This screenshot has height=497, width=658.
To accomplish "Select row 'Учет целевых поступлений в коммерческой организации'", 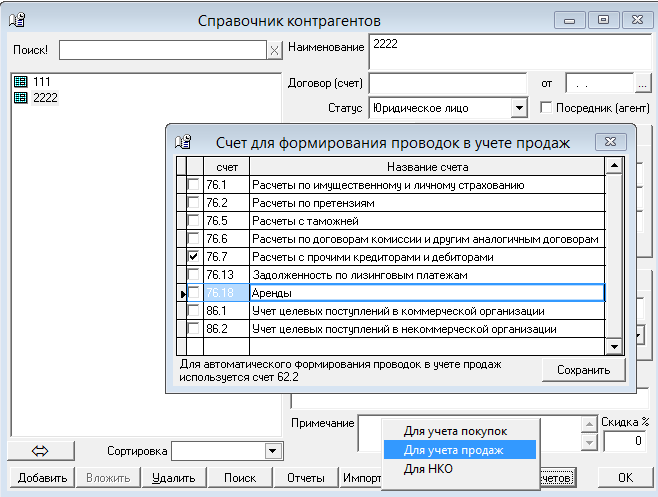I will click(x=427, y=311).
